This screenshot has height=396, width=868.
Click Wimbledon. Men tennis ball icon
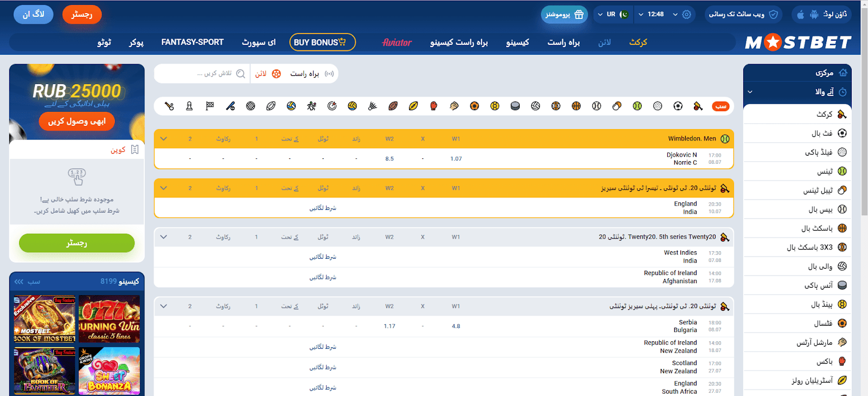click(x=725, y=139)
